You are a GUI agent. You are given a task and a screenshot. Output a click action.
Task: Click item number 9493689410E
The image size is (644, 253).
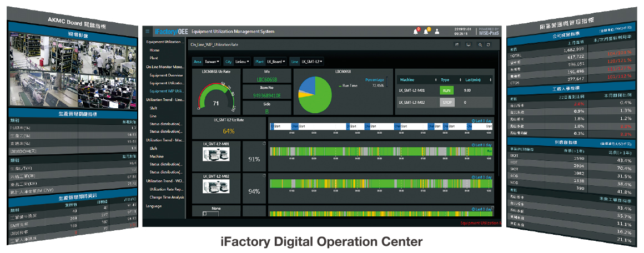(x=266, y=95)
